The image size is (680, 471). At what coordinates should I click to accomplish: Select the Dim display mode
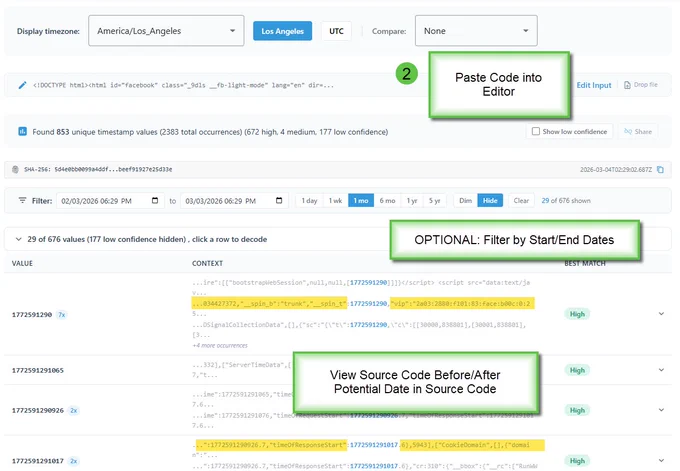(465, 200)
